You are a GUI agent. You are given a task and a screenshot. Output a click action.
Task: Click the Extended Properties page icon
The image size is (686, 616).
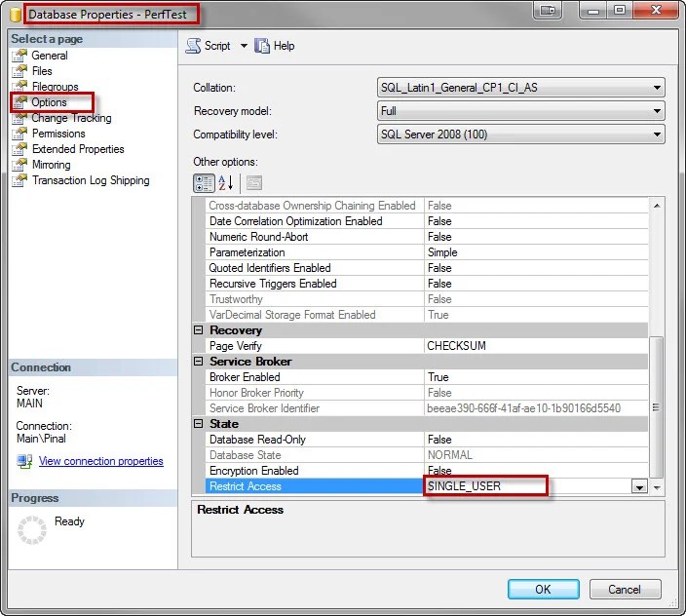(x=19, y=149)
